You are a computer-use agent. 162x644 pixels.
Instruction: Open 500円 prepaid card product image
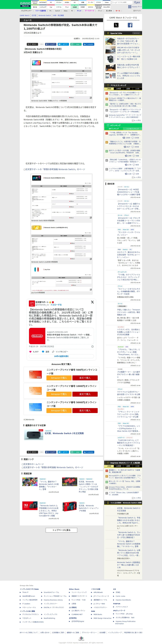[35, 375]
